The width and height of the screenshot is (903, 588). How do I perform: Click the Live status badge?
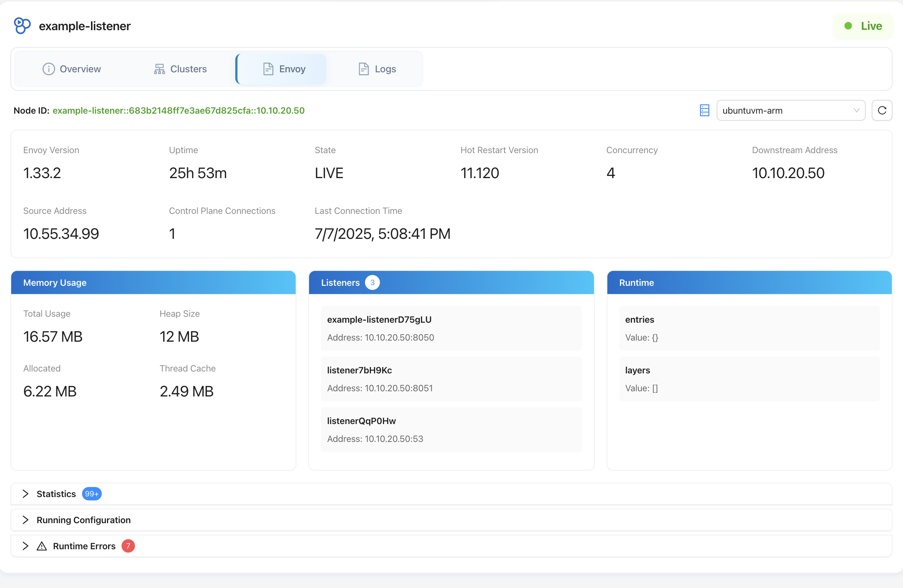pyautogui.click(x=863, y=26)
